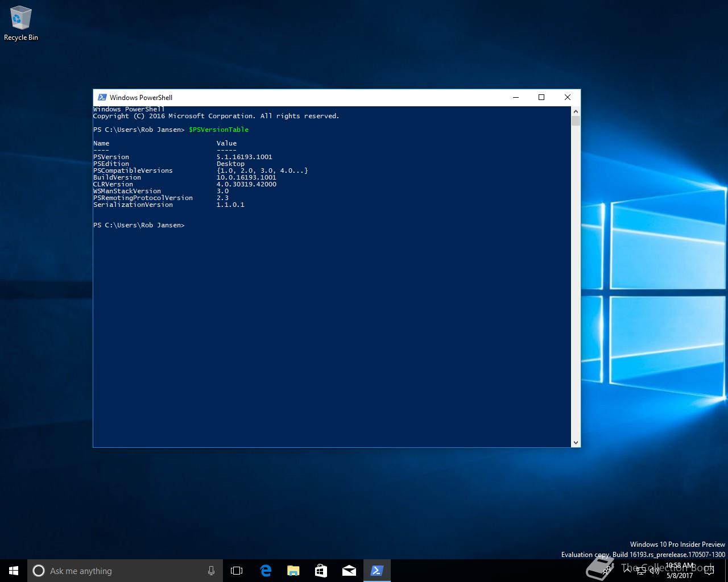Screen dimensions: 728x582
Task: Click the Ask me anything search box
Action: click(x=125, y=571)
